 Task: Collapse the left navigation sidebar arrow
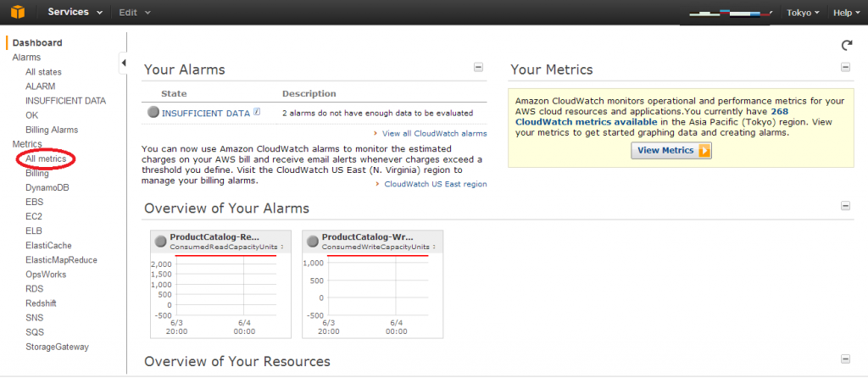pyautogui.click(x=124, y=63)
